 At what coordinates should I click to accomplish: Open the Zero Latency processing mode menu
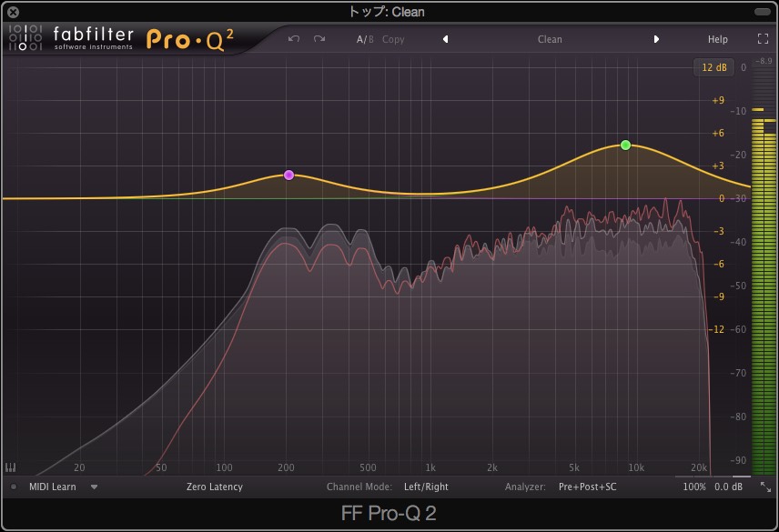pyautogui.click(x=215, y=487)
